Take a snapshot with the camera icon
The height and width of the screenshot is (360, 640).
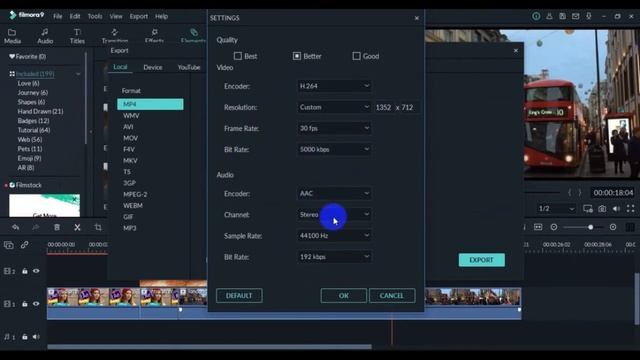point(602,209)
